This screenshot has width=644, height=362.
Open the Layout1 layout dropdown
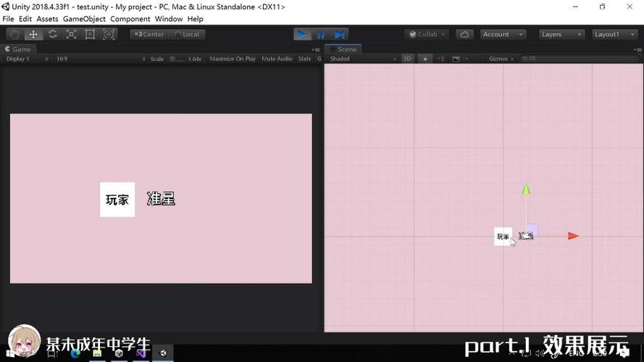[x=614, y=35]
